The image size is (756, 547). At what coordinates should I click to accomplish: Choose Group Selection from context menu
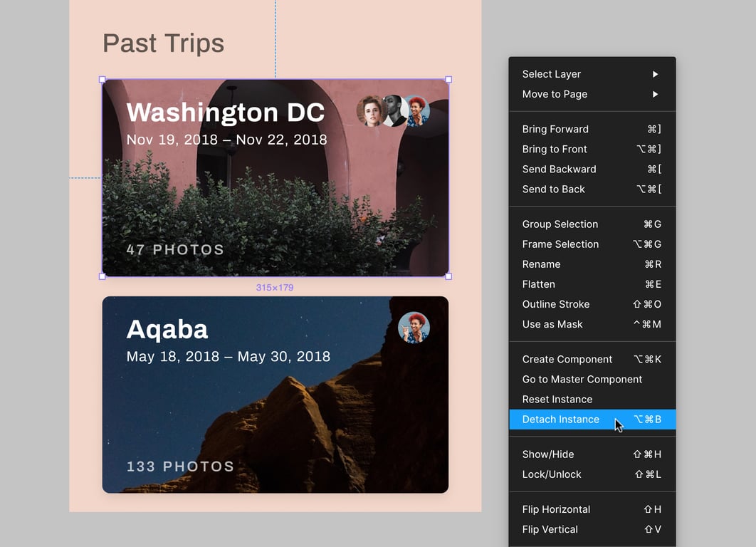560,224
